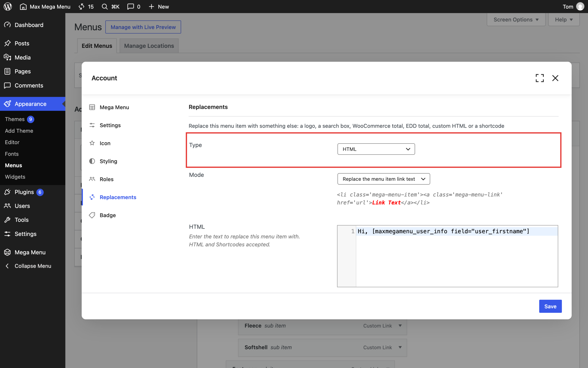Screen dimensions: 588x368
Task: Select the Replacements tab
Action: click(x=113, y=197)
